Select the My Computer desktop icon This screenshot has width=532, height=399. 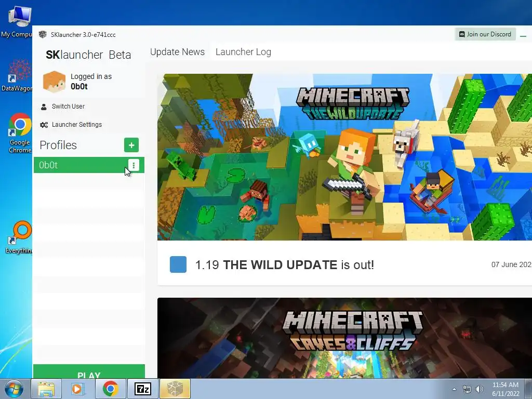[18, 22]
